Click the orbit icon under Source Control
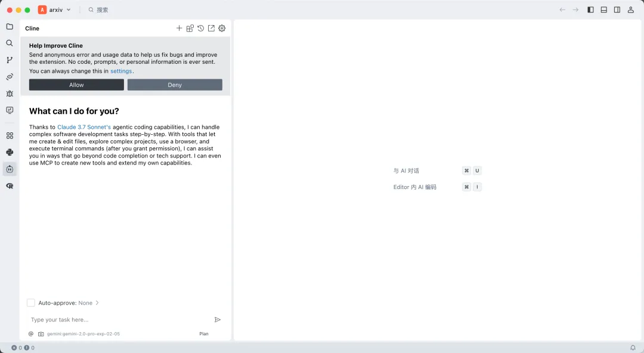The height and width of the screenshot is (353, 644). (x=10, y=77)
